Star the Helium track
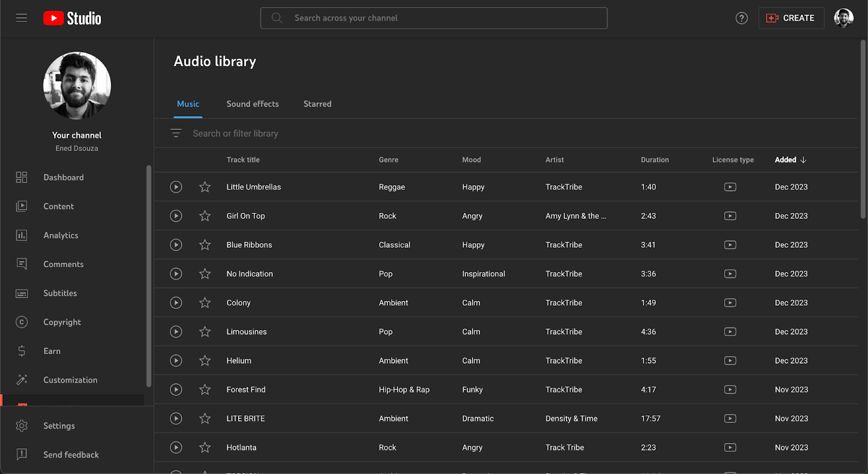 205,361
